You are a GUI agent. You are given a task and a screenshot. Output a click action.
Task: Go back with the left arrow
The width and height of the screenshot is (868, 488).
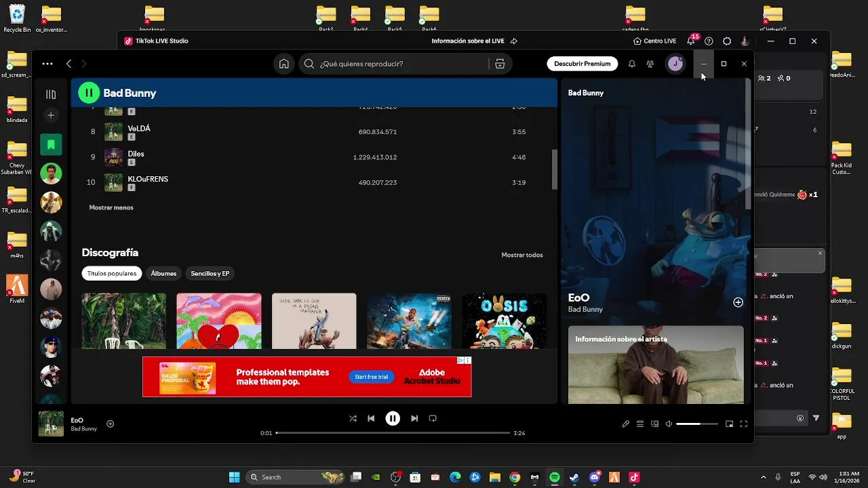(68, 64)
